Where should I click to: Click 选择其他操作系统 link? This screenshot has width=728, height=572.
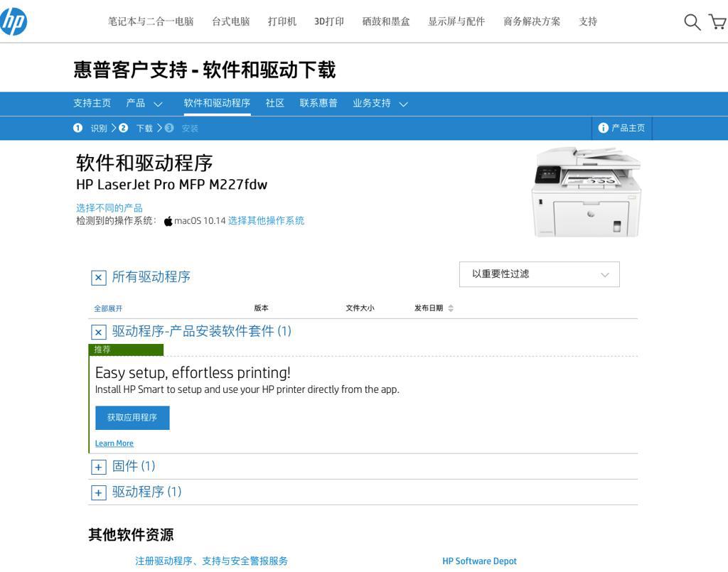pyautogui.click(x=266, y=220)
